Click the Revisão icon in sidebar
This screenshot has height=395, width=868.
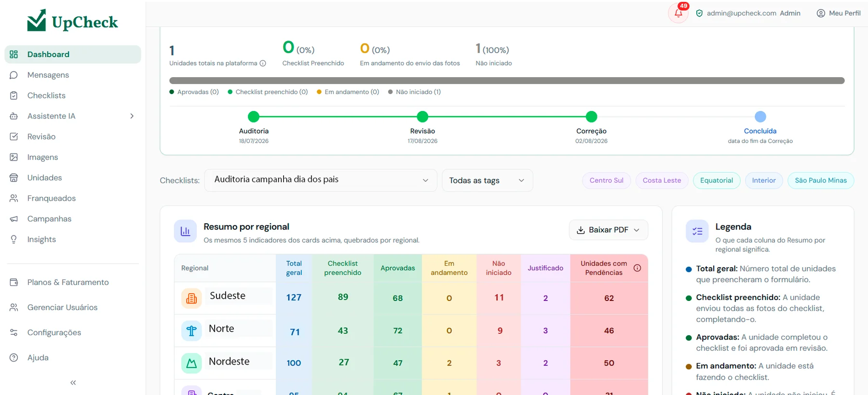(x=14, y=136)
